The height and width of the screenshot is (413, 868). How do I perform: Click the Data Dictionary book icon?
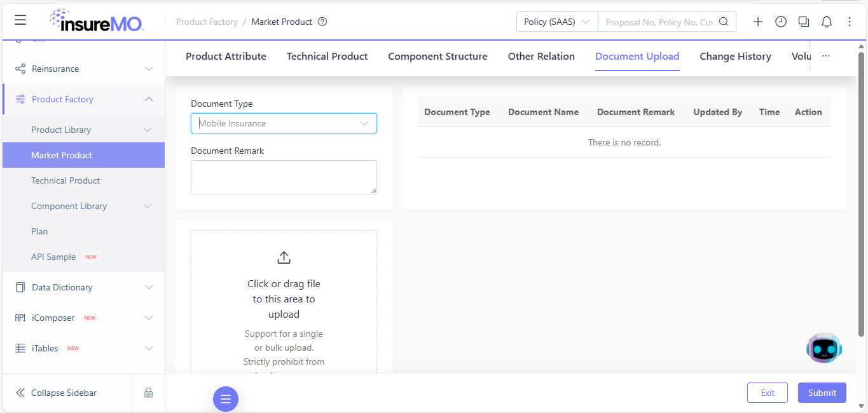tap(20, 287)
